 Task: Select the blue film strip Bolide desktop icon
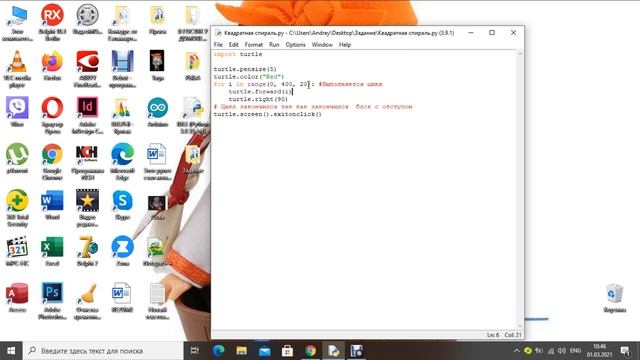[x=122, y=69]
